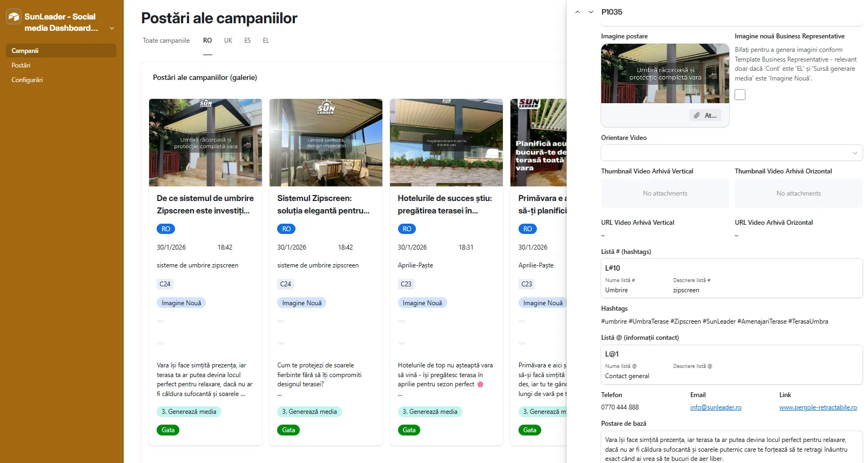Click Imagine Nouă tag on 'Sistemul Zipscreen' card
The height and width of the screenshot is (463, 868).
[301, 303]
